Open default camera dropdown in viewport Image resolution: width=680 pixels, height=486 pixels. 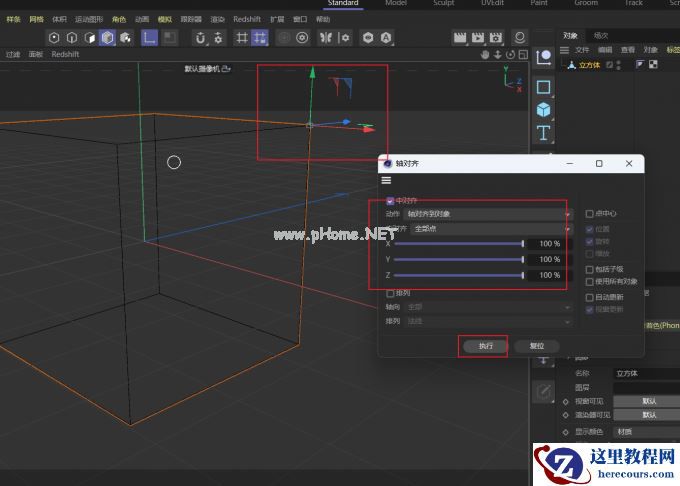[207, 69]
